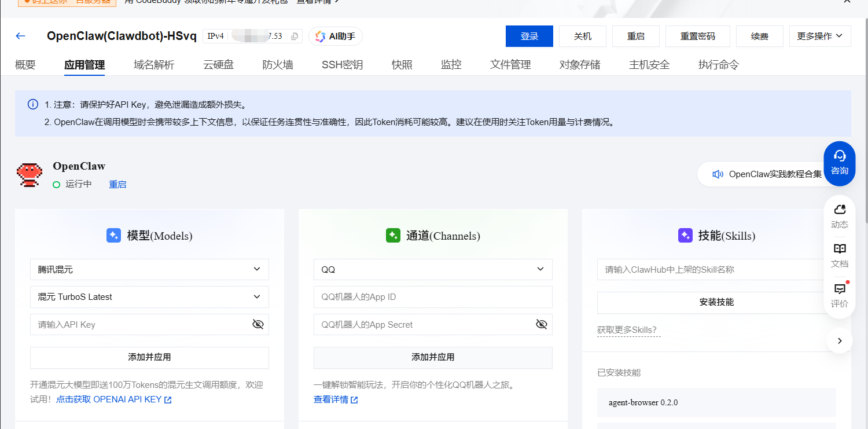
Task: Open the 咨询 support chat bubble
Action: pyautogui.click(x=839, y=163)
